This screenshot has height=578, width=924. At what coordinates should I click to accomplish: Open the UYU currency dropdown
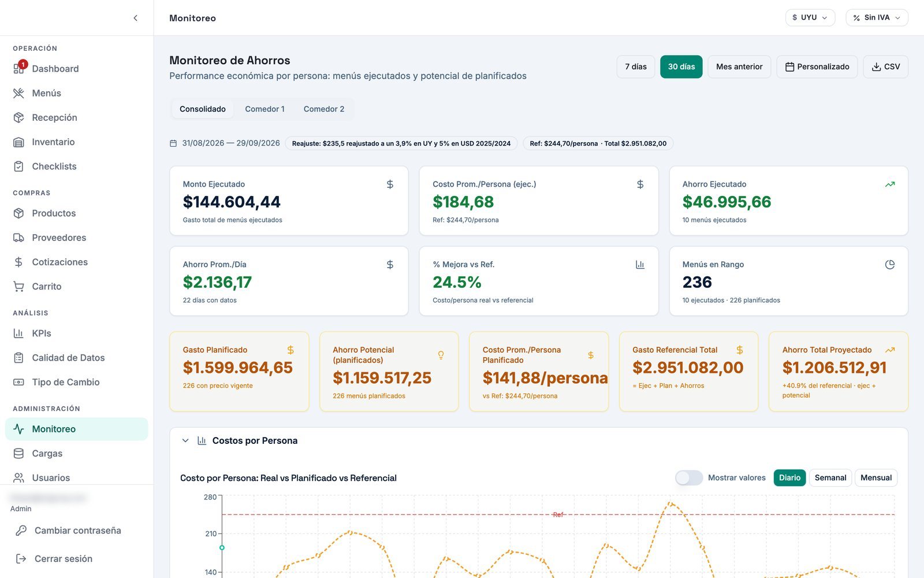pos(810,17)
